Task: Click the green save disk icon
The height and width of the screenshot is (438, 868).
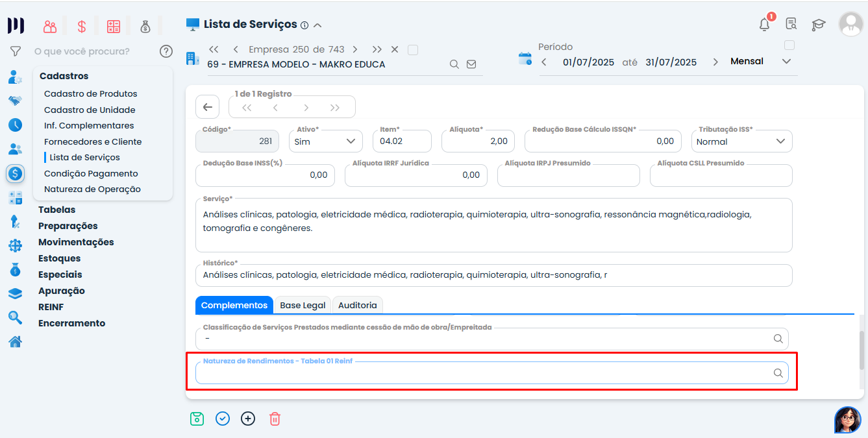Action: pos(197,419)
